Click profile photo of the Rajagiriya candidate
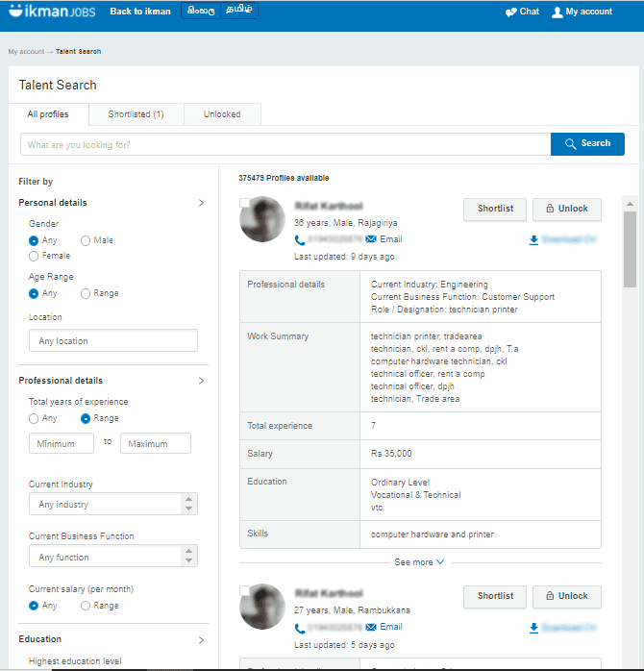This screenshot has width=644, height=671. coord(262,219)
